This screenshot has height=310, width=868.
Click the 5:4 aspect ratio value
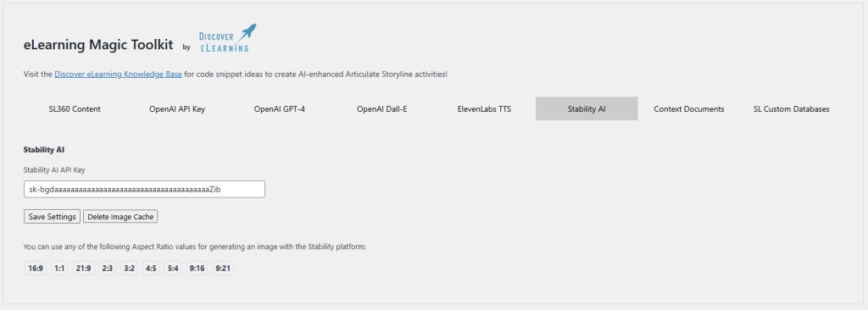tap(173, 268)
